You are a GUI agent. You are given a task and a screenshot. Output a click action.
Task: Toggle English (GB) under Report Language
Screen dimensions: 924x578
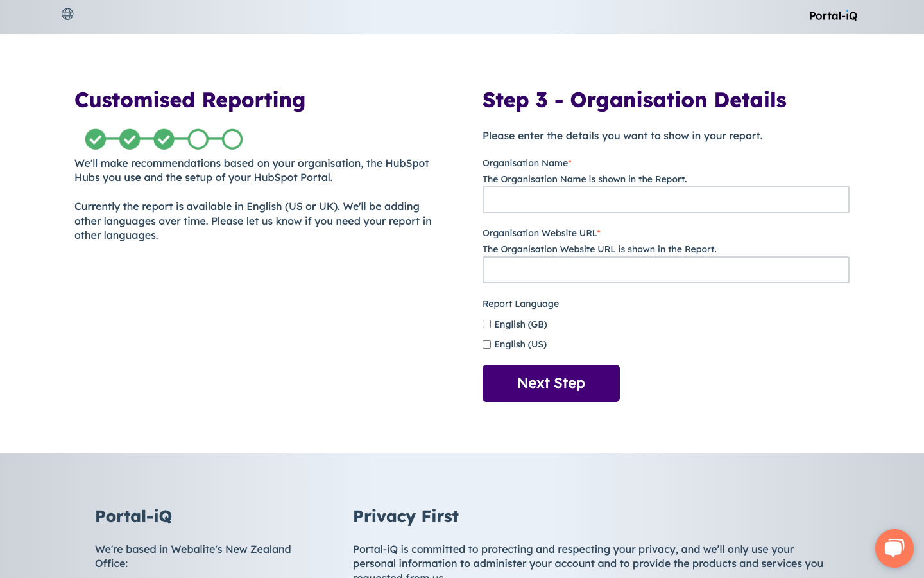click(486, 324)
